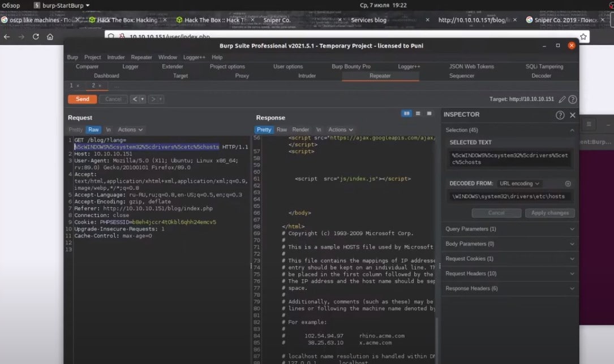Click the add decoding plus icon
614x364 pixels.
coord(568,184)
